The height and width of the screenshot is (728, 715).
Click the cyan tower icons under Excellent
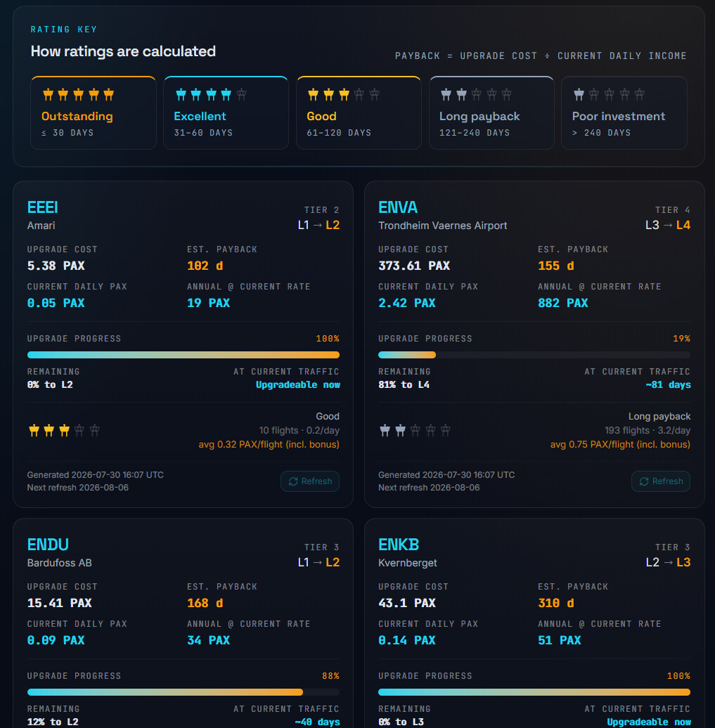point(203,95)
